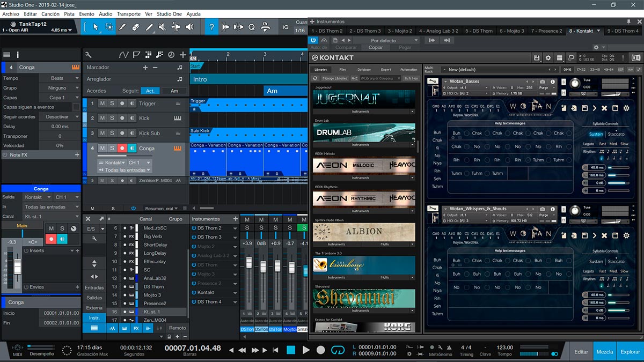
Task: Tick Capas siguen a eventos checkbox
Action: pyautogui.click(x=76, y=107)
